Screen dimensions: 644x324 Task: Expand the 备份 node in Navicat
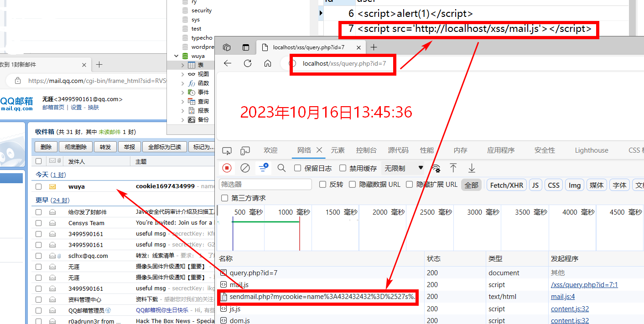183,120
